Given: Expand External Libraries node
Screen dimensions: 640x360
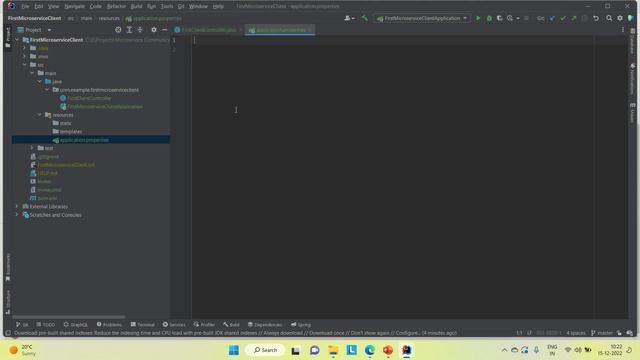Looking at the screenshot, I should pos(17,206).
